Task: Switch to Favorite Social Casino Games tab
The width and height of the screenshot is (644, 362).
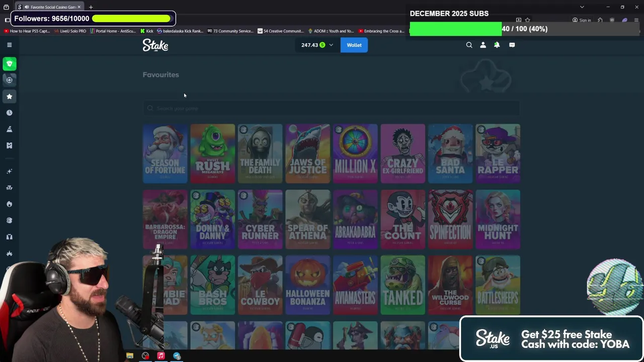Action: (49, 7)
